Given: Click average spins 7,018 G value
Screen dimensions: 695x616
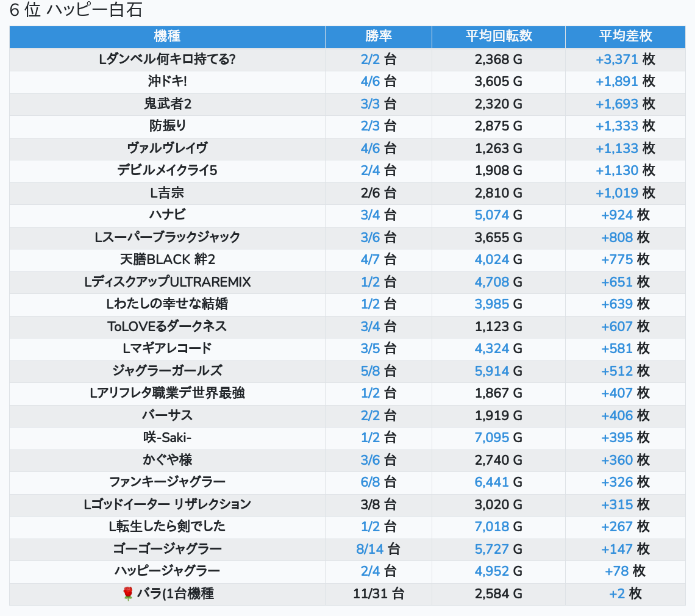Looking at the screenshot, I should (x=498, y=526).
